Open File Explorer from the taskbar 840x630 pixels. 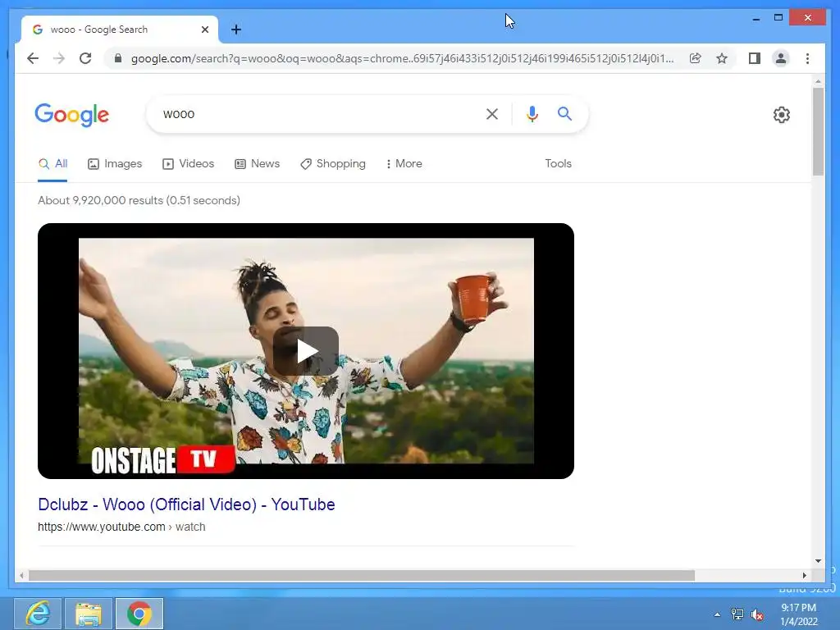[89, 614]
